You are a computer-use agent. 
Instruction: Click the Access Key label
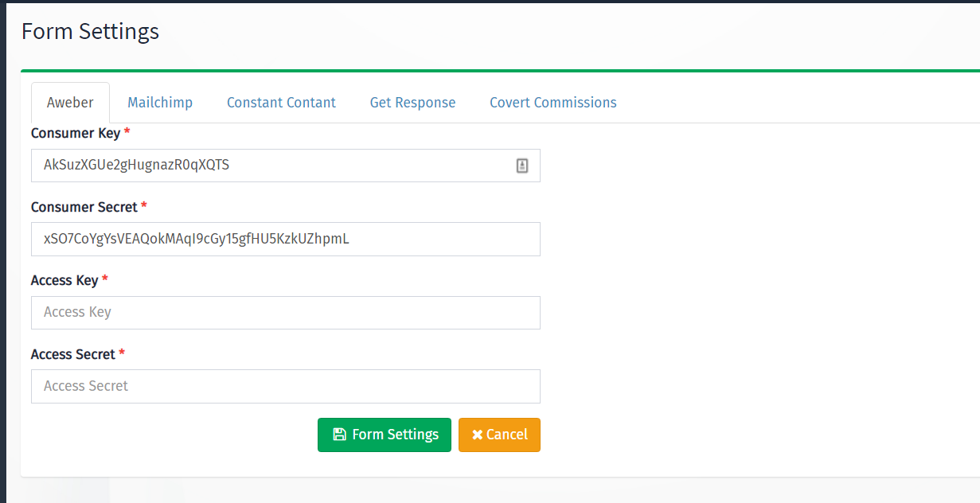click(x=64, y=280)
